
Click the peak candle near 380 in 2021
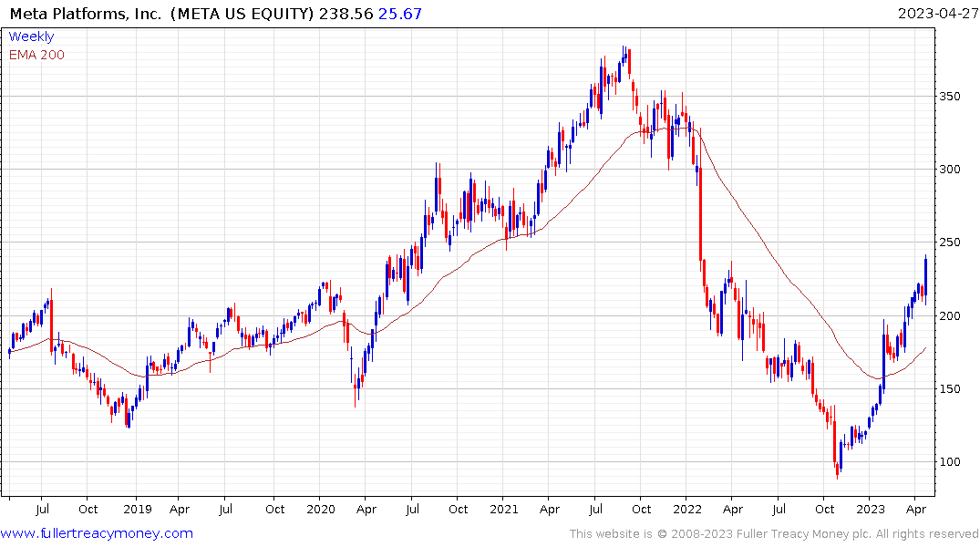[x=625, y=55]
